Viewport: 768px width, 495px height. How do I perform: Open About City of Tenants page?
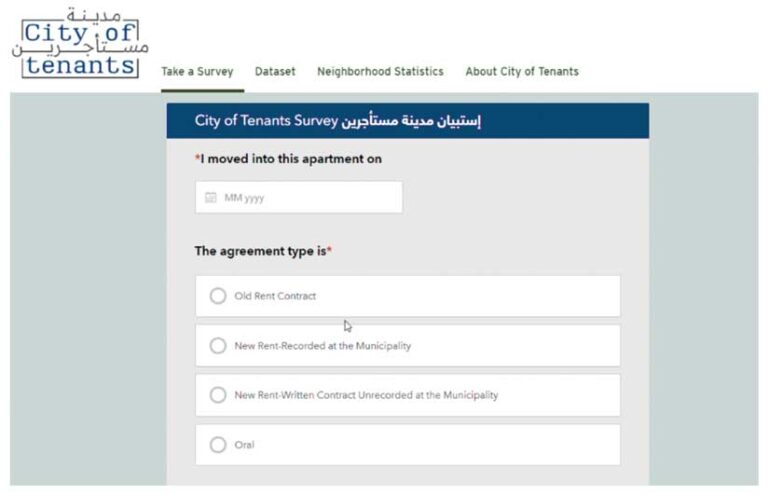522,71
